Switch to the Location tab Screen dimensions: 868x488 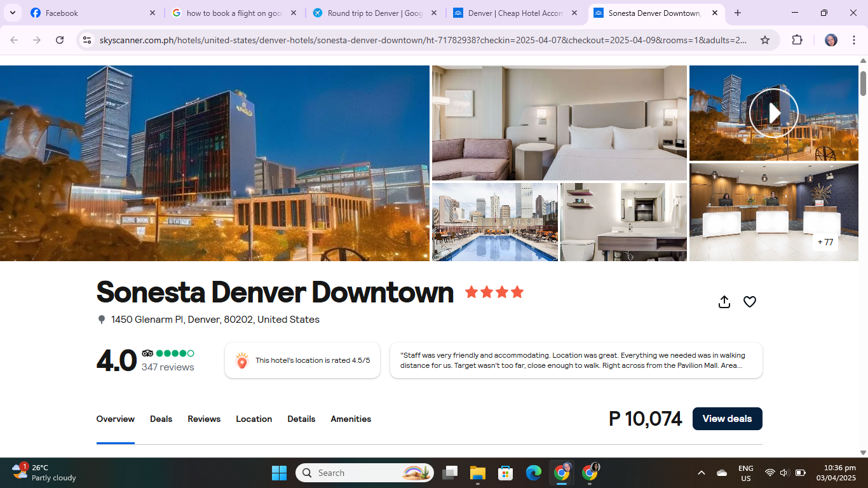click(254, 419)
